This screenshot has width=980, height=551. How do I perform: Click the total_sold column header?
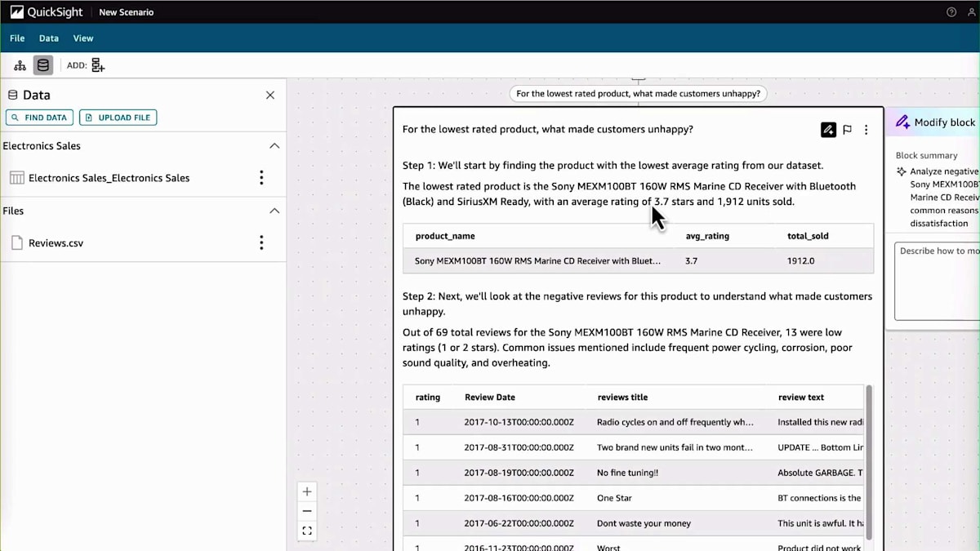pos(808,236)
